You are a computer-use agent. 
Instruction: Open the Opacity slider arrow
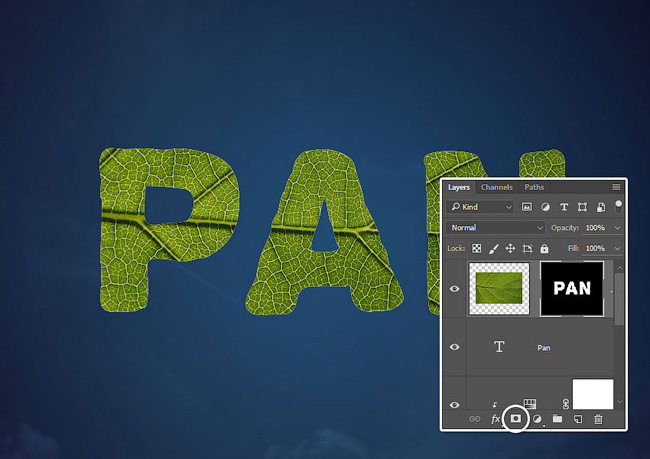click(x=617, y=228)
